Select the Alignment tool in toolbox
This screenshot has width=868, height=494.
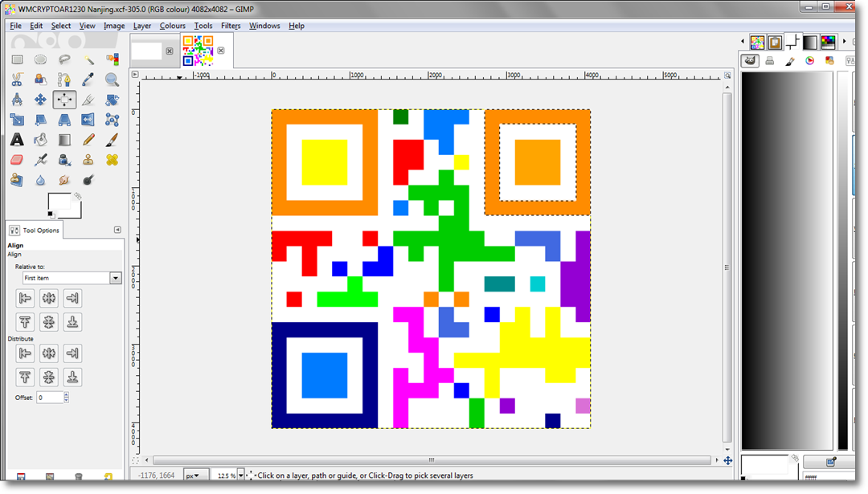(x=64, y=100)
